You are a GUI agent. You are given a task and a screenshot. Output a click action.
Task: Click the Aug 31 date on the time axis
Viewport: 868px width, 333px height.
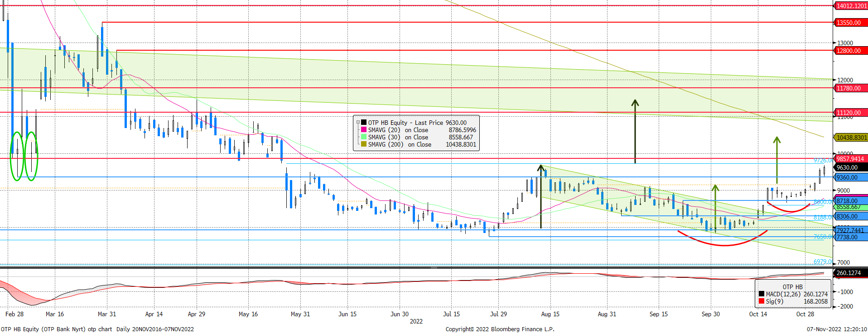click(607, 314)
